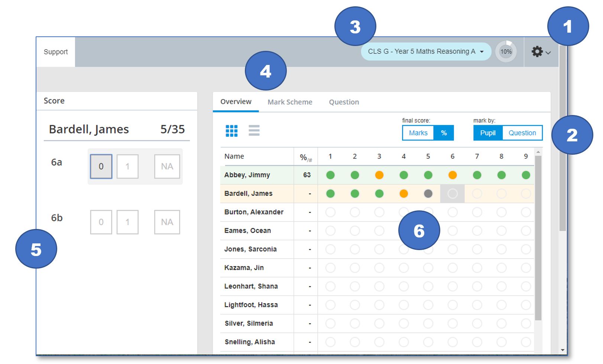Image resolution: width=603 pixels, height=364 pixels.
Task: Expand the chevron next to settings gear
Action: [x=548, y=53]
